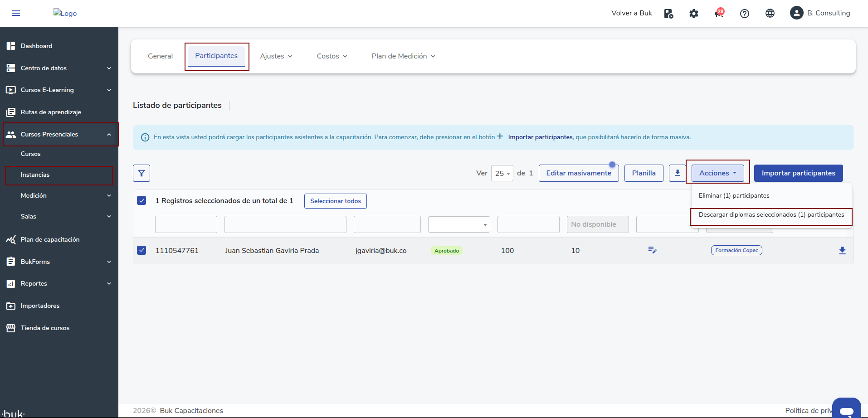Screen dimensions: 868x418
Task: Open the Plan de Medición tab dropdown
Action: (403, 56)
